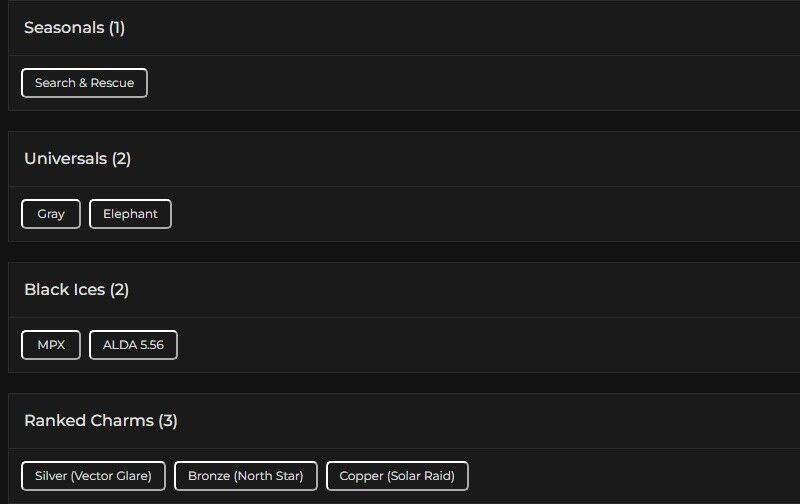Image resolution: width=800 pixels, height=504 pixels.
Task: Select the MPX Black Ice tag
Action: (51, 345)
